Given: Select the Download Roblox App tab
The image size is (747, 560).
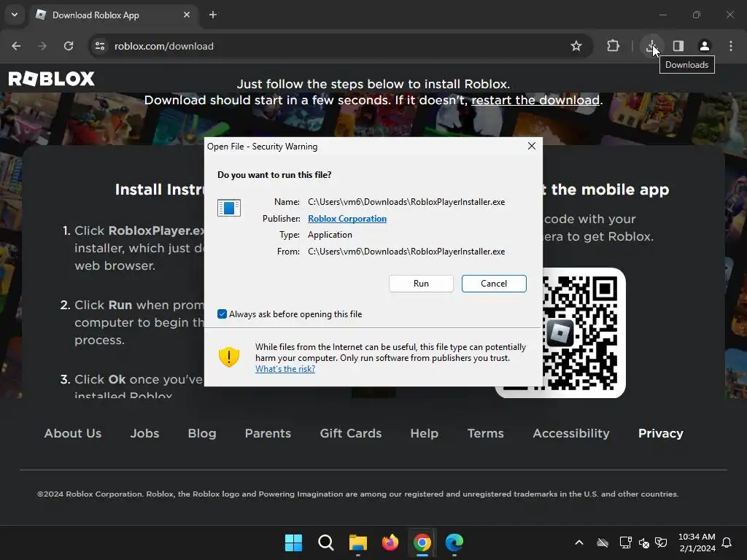Looking at the screenshot, I should tap(115, 15).
